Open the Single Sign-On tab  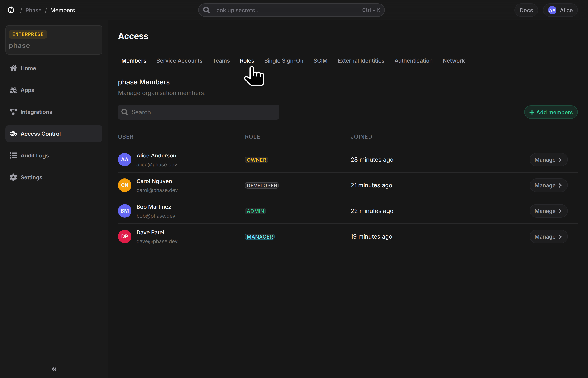tap(284, 61)
